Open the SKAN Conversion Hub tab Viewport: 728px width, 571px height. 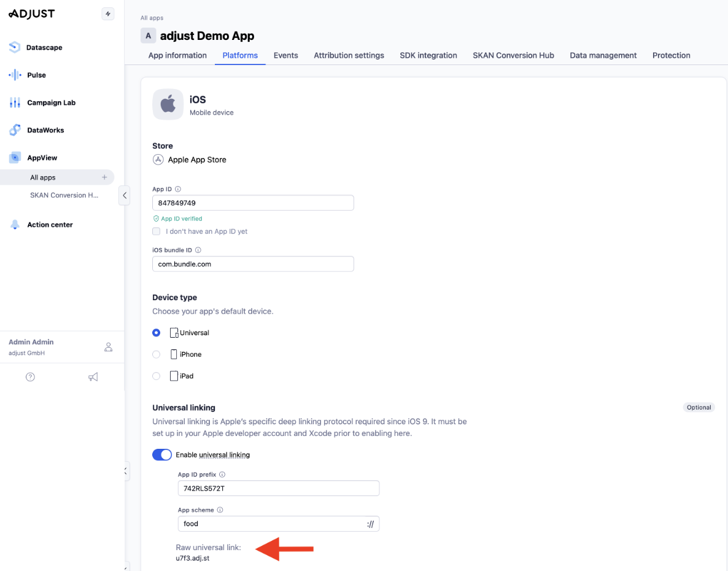point(513,55)
